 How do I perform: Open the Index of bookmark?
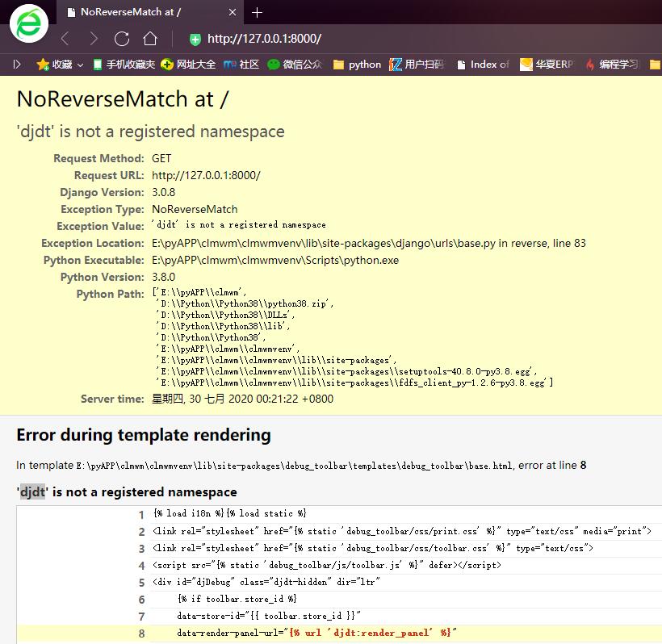pyautogui.click(x=484, y=64)
